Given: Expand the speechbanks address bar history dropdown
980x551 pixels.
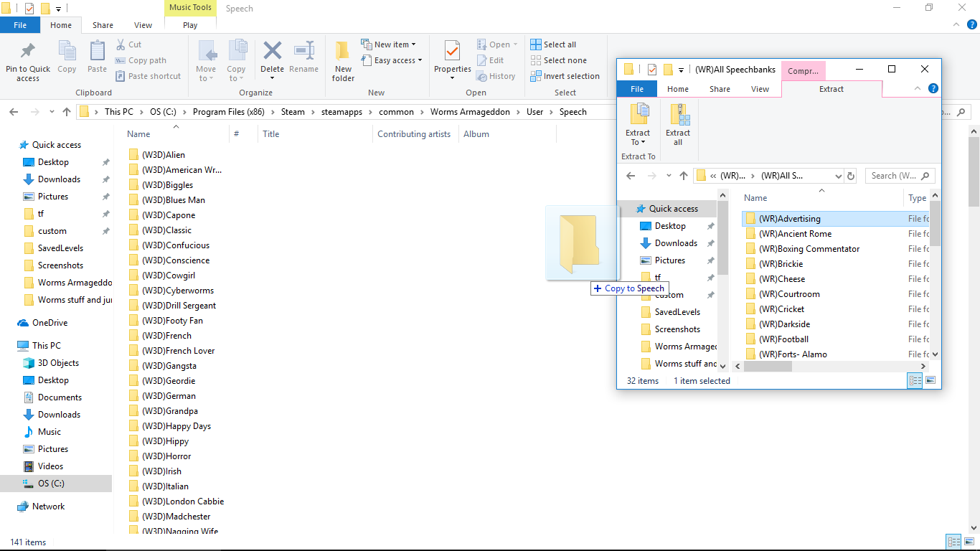Looking at the screenshot, I should point(838,176).
